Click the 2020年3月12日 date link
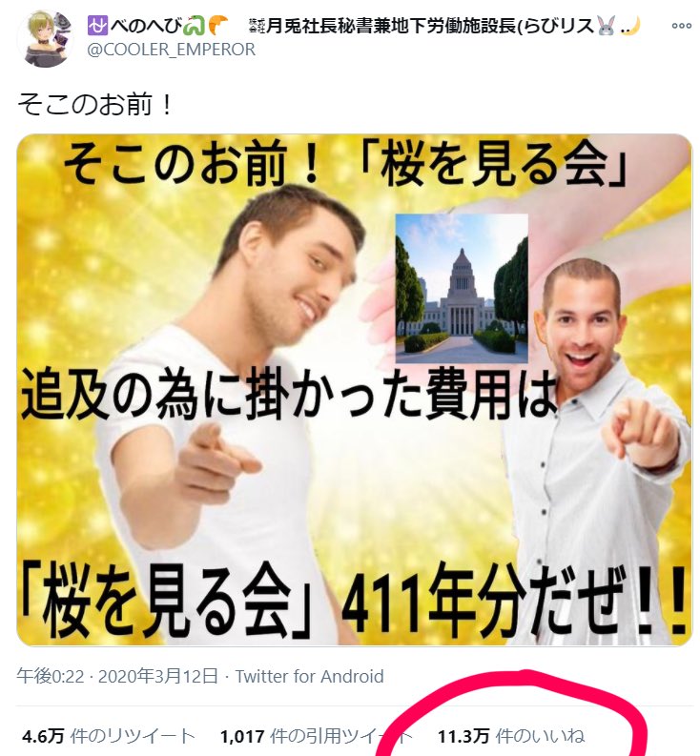This screenshot has width=700, height=756. pos(158,676)
